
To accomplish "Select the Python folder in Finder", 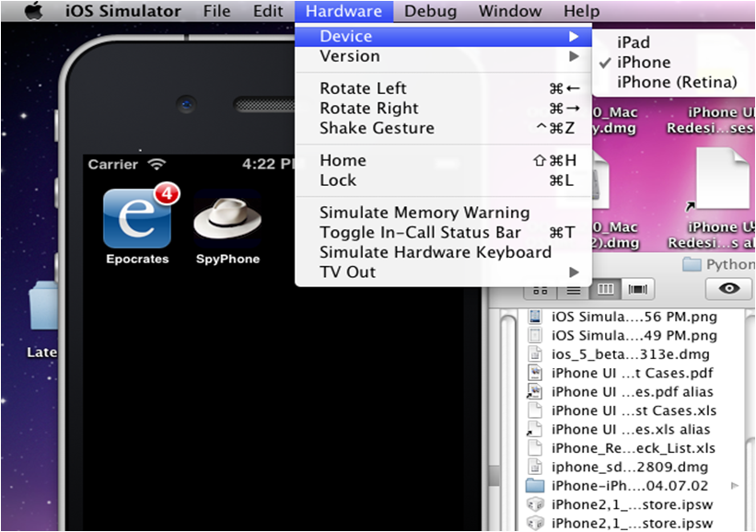I will (x=718, y=264).
